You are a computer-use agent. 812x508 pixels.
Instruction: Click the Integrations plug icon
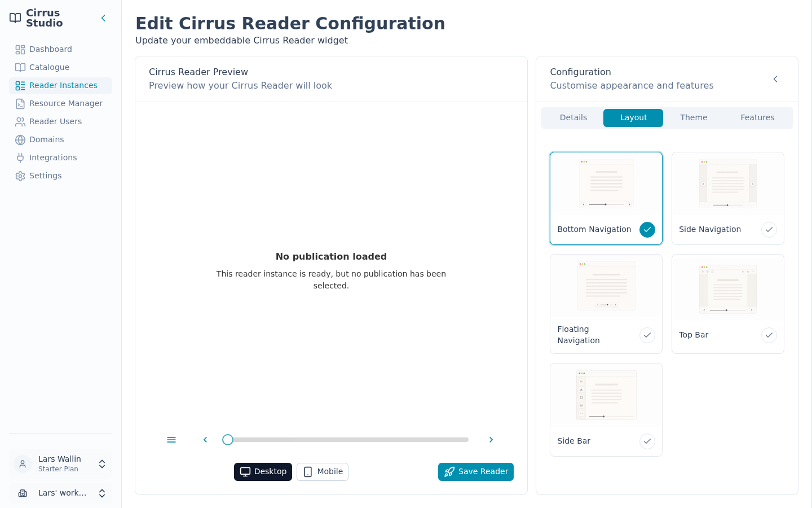(20, 158)
